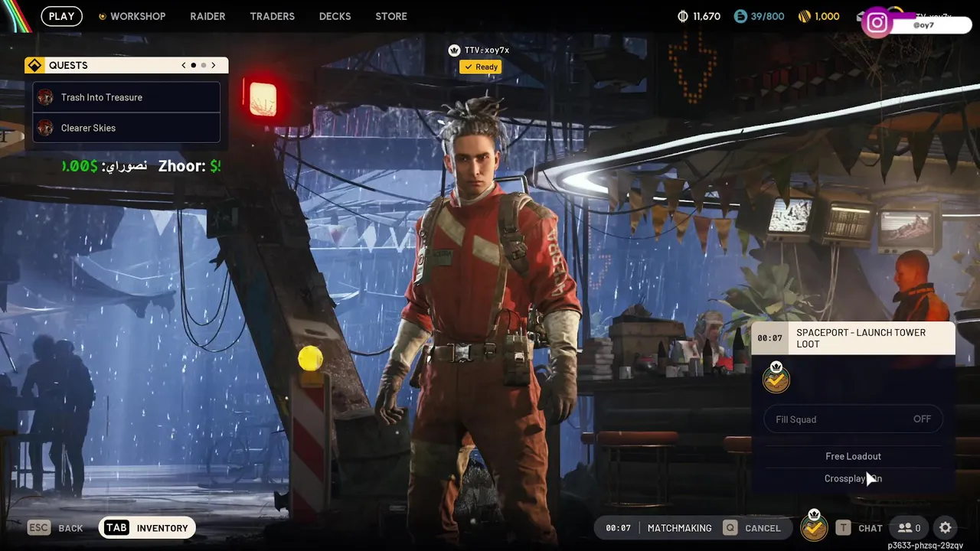This screenshot has width=980, height=551.
Task: Click the Workshop notification dot icon
Action: click(x=103, y=16)
